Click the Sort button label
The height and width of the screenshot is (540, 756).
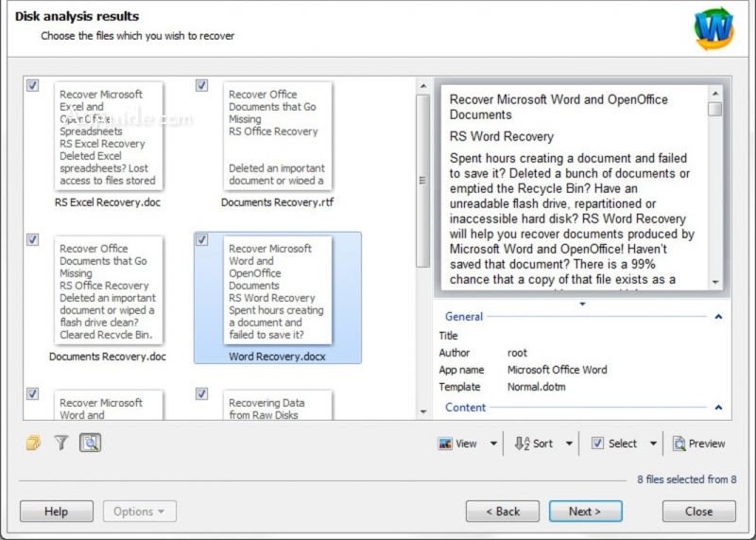coord(542,444)
